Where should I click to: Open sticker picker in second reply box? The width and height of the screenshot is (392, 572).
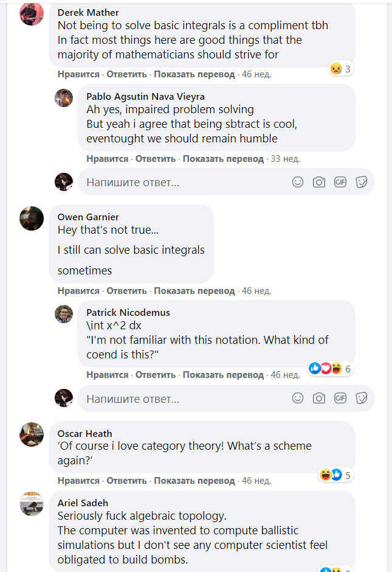pos(362,399)
